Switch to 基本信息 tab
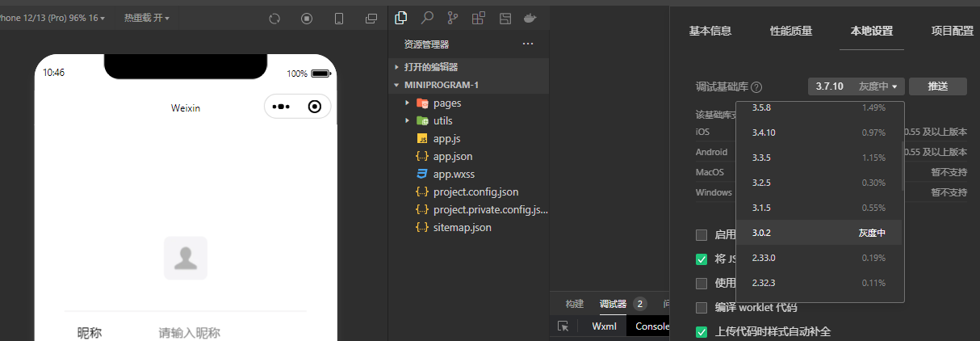Screen dimensions: 980x341 coord(710,31)
